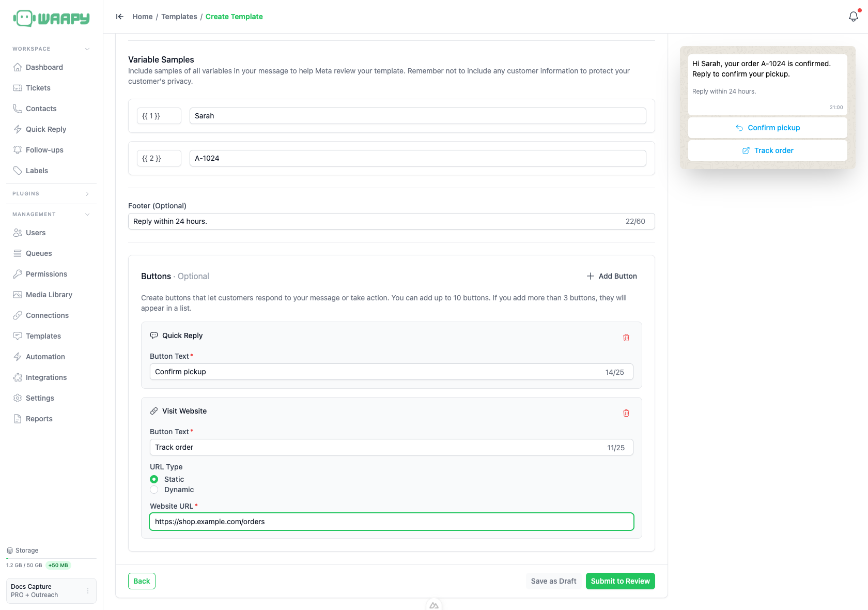Click the Reports document icon
The image size is (868, 610).
18,419
